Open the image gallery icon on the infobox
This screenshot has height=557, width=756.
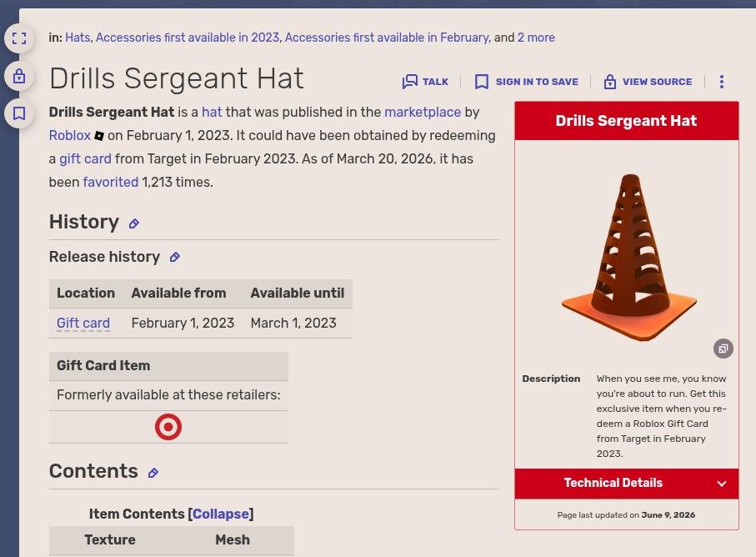[x=723, y=349]
